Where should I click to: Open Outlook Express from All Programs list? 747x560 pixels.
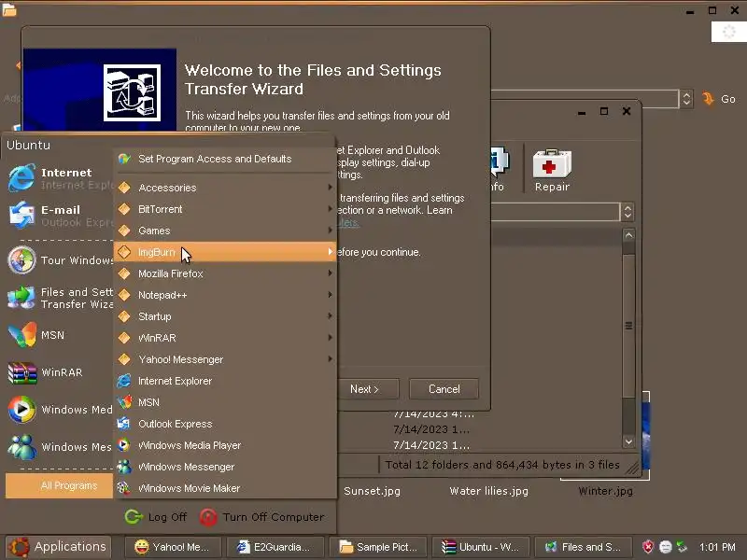pos(224,424)
